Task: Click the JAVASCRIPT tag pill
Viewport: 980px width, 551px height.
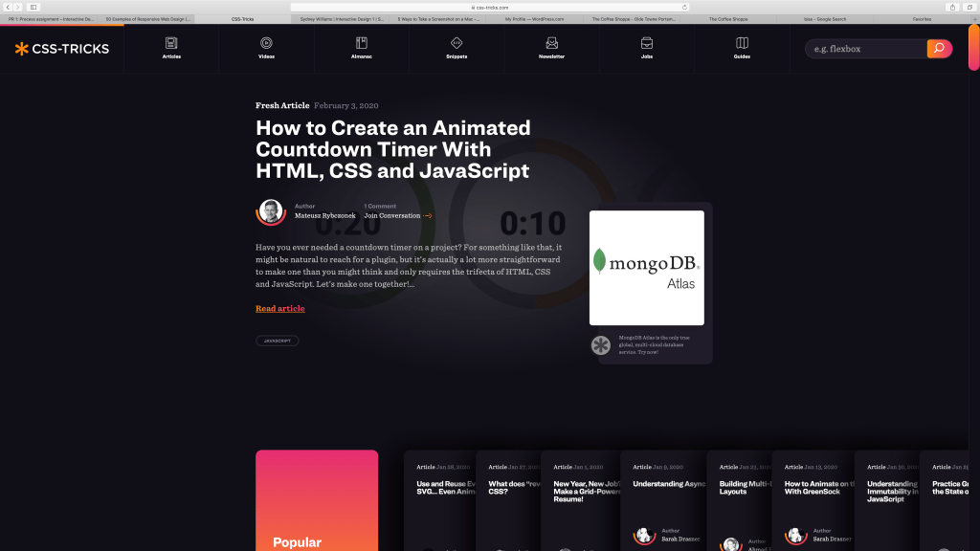Action: (x=277, y=341)
